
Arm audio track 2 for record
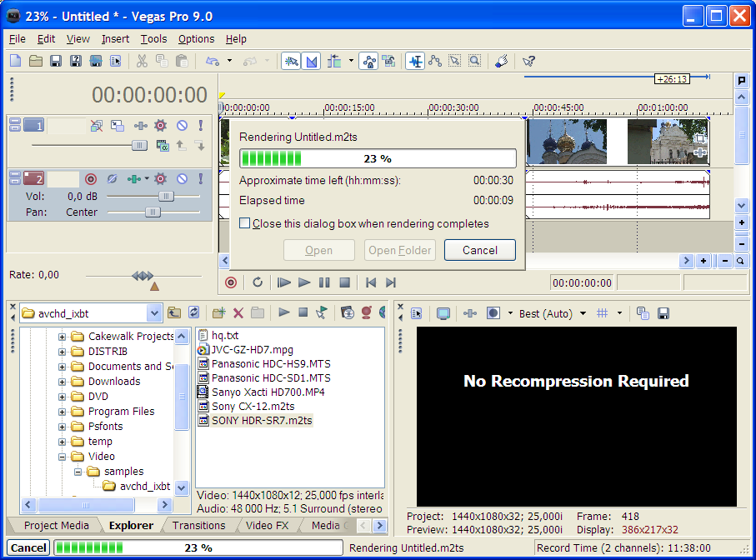point(91,178)
